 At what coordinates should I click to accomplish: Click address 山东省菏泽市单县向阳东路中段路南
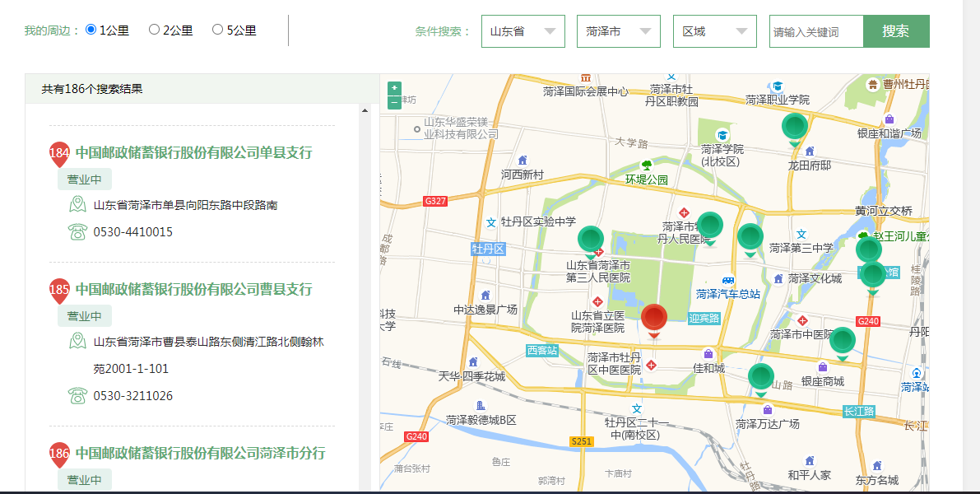point(186,205)
